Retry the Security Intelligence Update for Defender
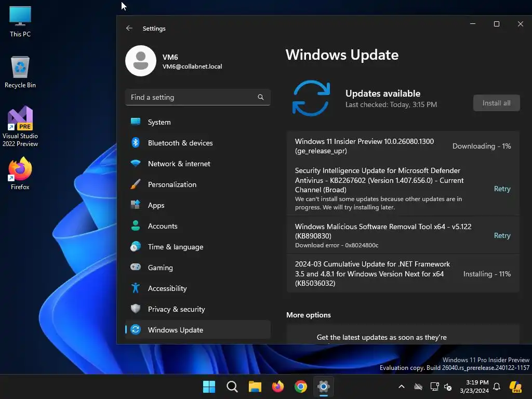The width and height of the screenshot is (532, 399). (x=502, y=189)
